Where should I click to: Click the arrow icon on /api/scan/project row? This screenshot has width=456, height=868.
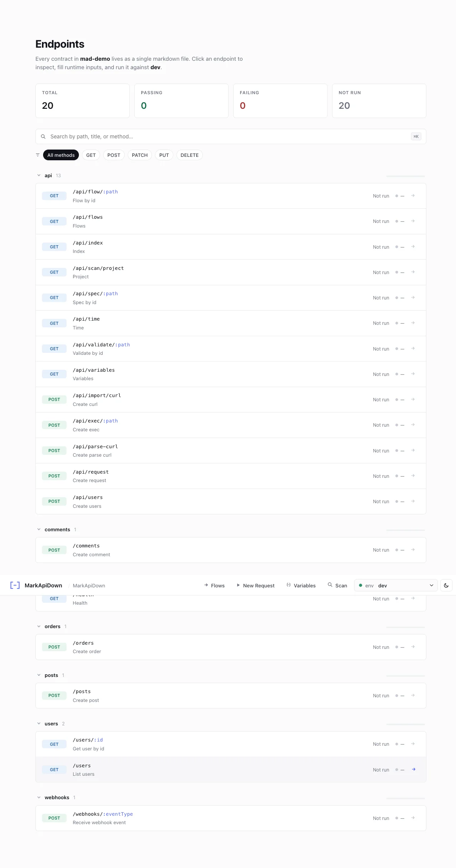click(x=413, y=272)
